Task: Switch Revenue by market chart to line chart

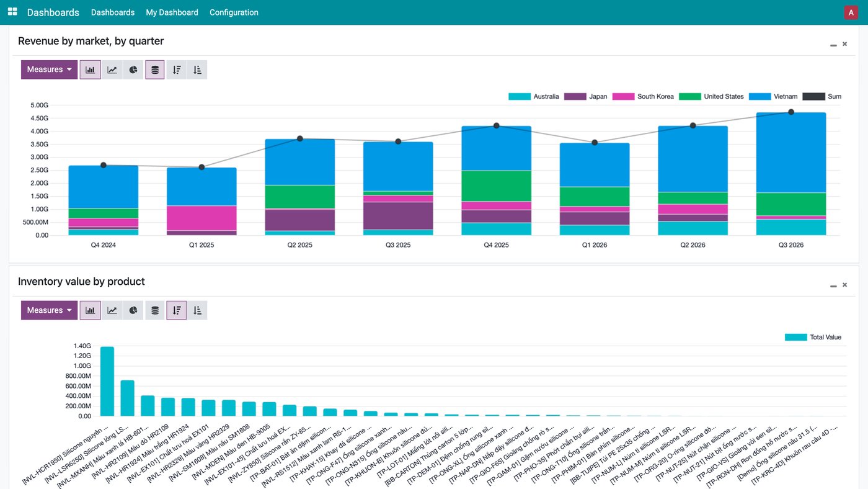Action: point(112,70)
